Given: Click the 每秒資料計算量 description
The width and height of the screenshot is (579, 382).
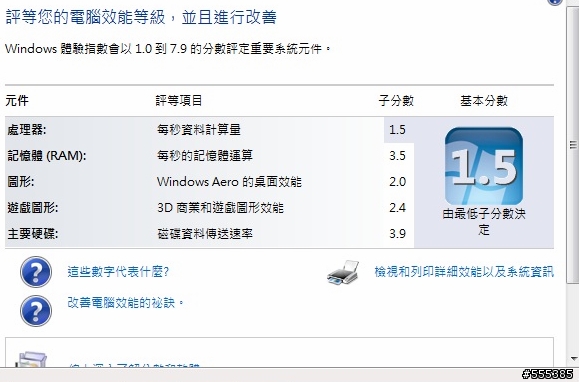Looking at the screenshot, I should click(199, 130).
